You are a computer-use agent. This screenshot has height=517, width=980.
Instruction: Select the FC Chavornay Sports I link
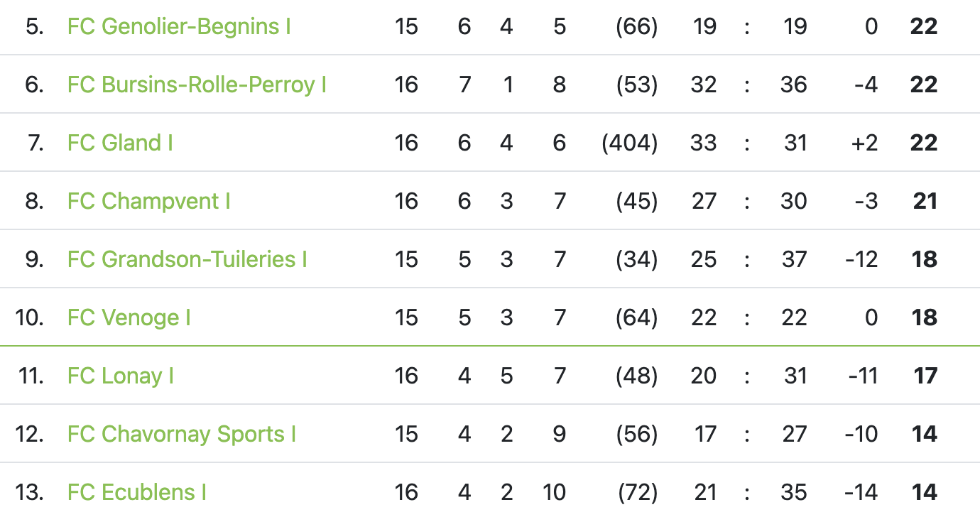[x=181, y=434]
